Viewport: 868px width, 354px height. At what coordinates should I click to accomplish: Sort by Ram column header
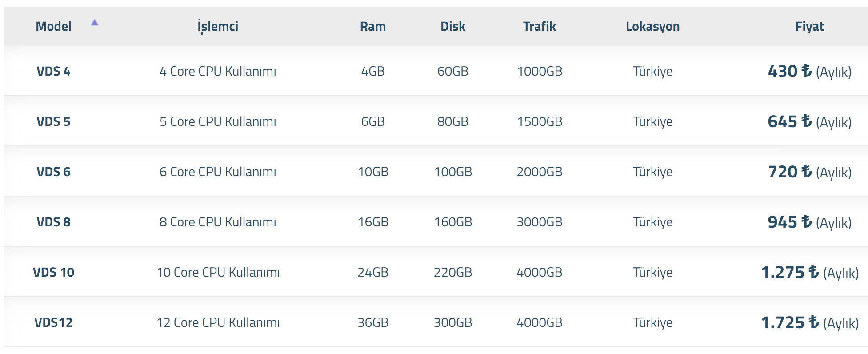pyautogui.click(x=373, y=26)
